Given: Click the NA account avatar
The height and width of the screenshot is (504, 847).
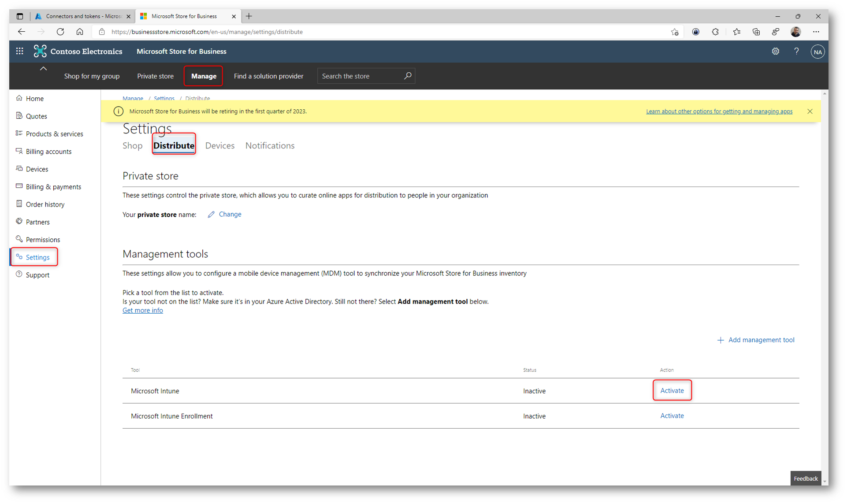Looking at the screenshot, I should coord(817,52).
